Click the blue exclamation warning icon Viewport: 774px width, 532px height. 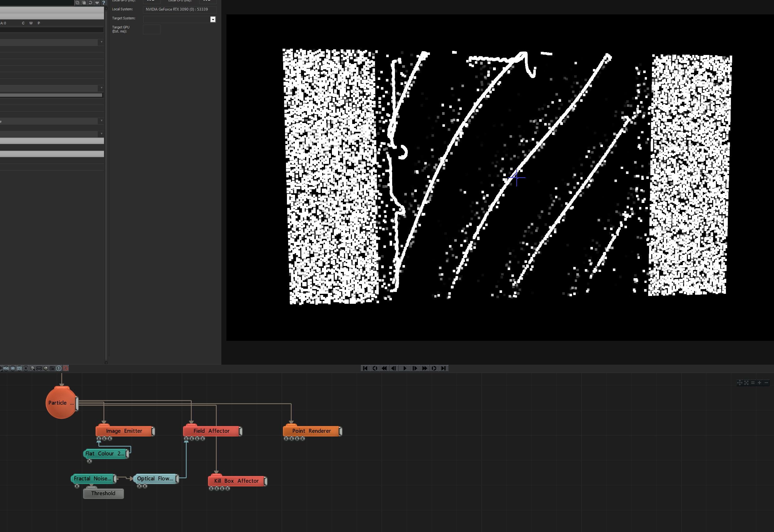(59, 368)
